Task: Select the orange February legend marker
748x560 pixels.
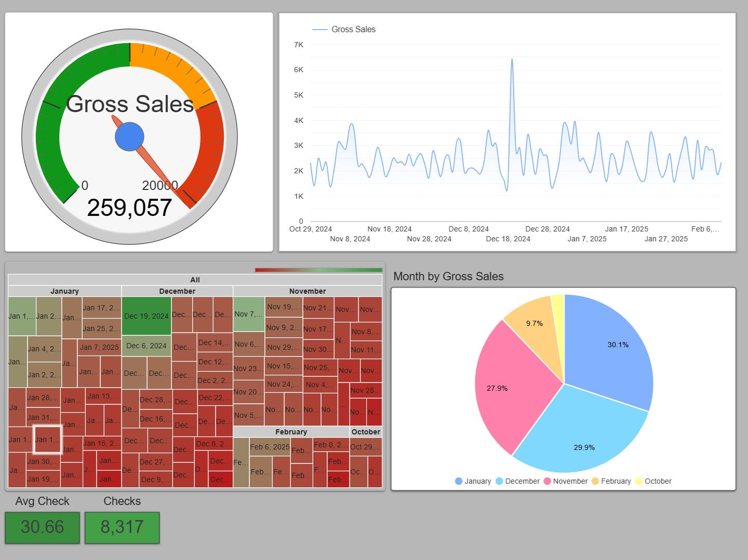Action: click(x=595, y=481)
